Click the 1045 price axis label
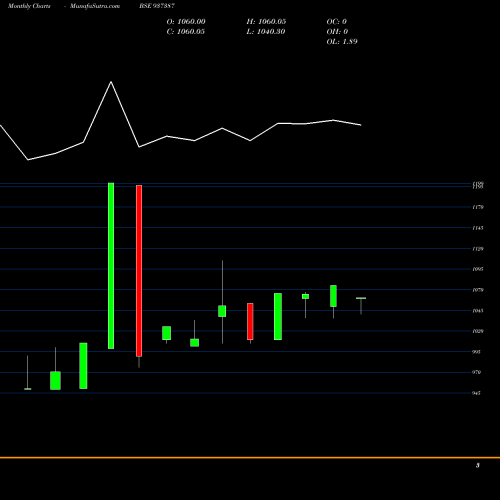Viewport: 500px width, 500px height. click(x=478, y=311)
